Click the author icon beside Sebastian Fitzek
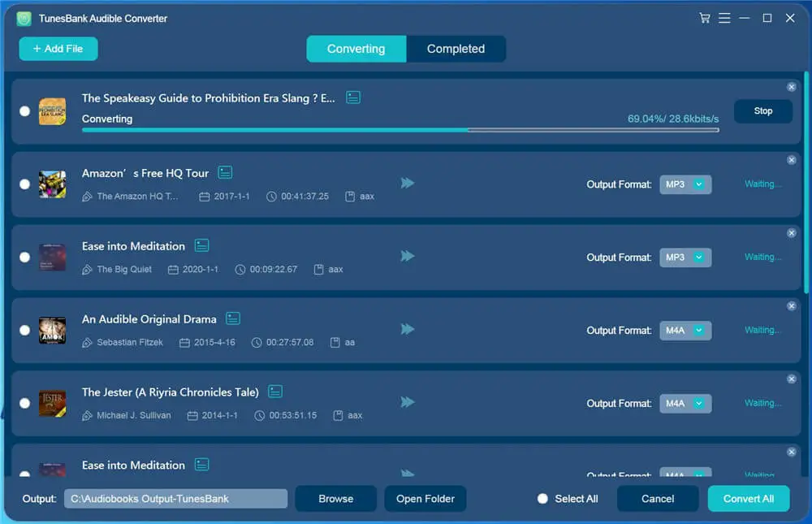 point(87,343)
